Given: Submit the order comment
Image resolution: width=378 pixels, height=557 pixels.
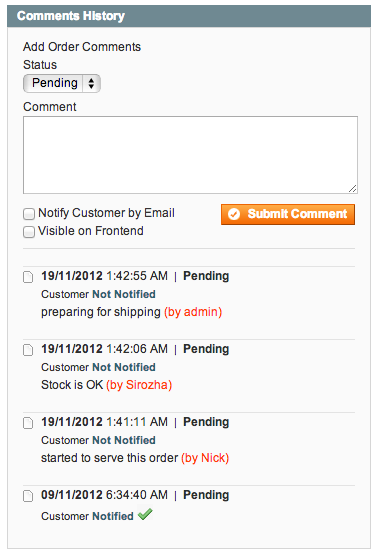Looking at the screenshot, I should (288, 214).
